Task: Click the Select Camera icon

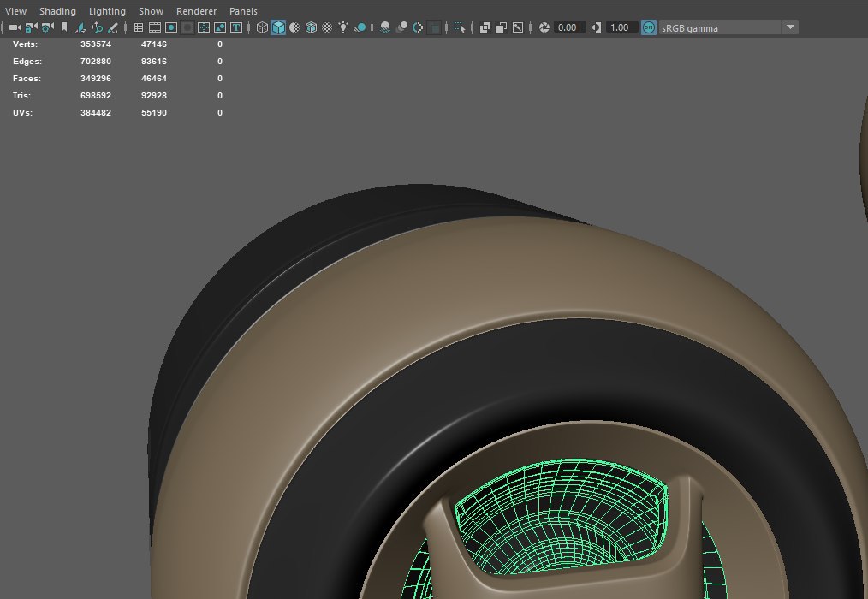Action: (x=15, y=27)
